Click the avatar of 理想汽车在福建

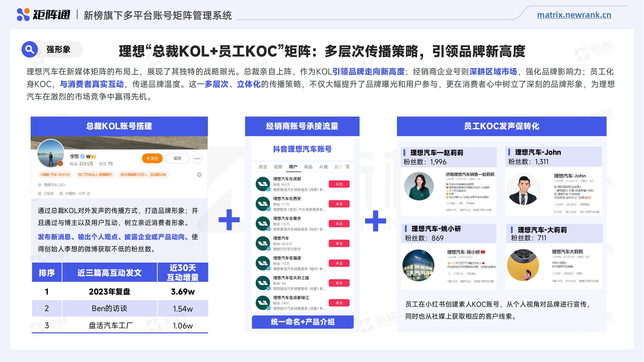coord(263,263)
